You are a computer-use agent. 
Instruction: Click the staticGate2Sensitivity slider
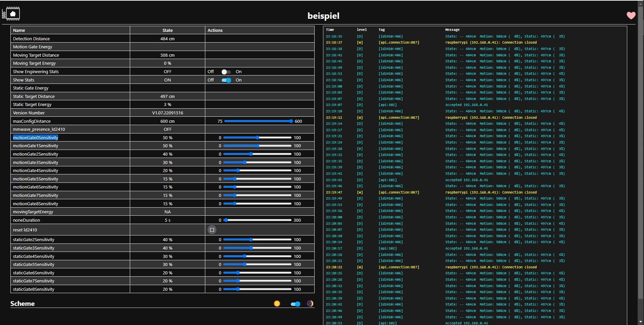click(x=257, y=240)
